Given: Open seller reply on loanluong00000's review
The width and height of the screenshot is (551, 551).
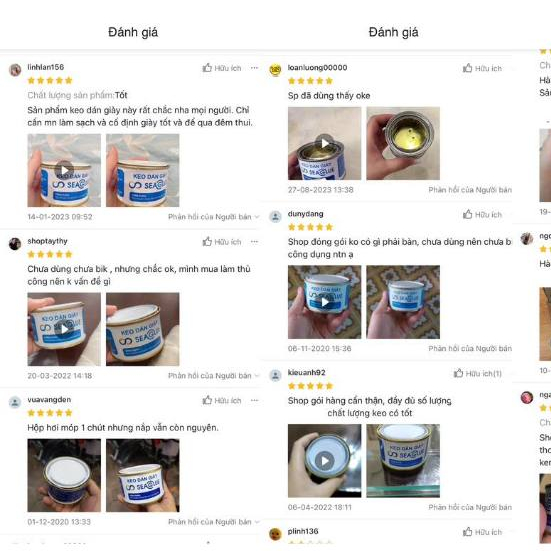Looking at the screenshot, I should (x=470, y=190).
